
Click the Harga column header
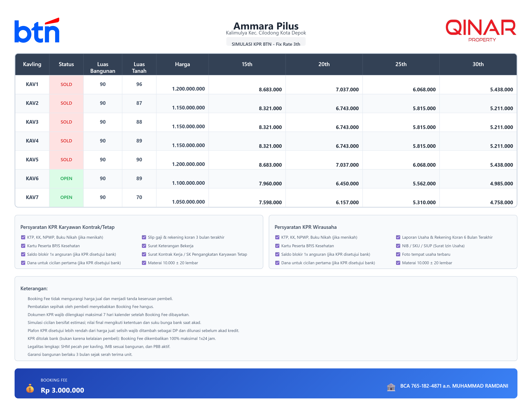[182, 64]
